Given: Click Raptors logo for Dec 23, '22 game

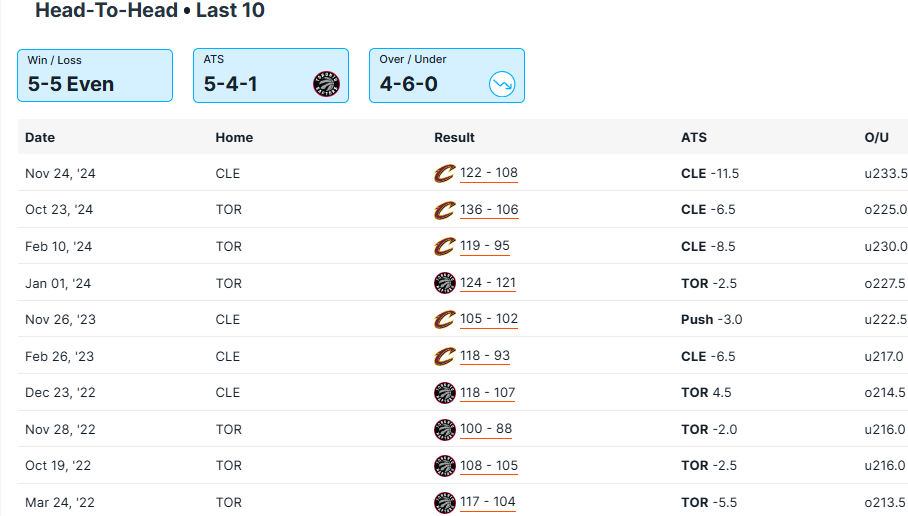Looking at the screenshot, I should (x=444, y=393).
